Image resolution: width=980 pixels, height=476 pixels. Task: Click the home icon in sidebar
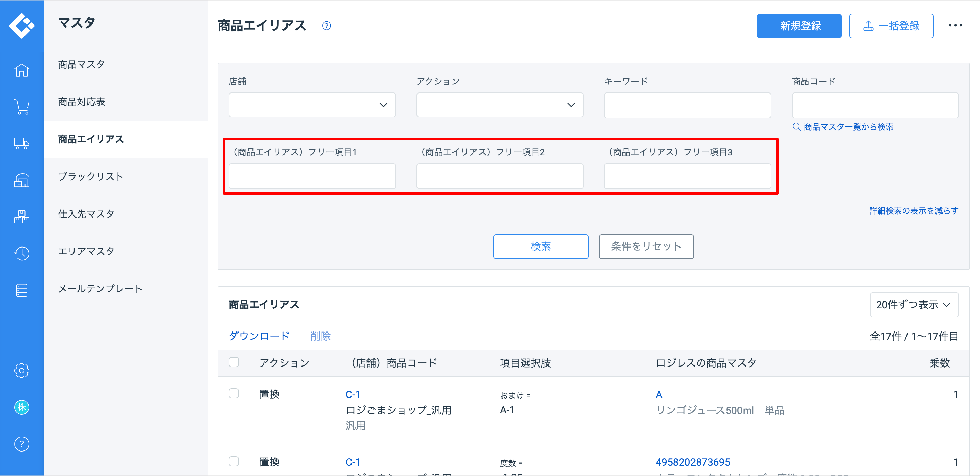pos(22,70)
